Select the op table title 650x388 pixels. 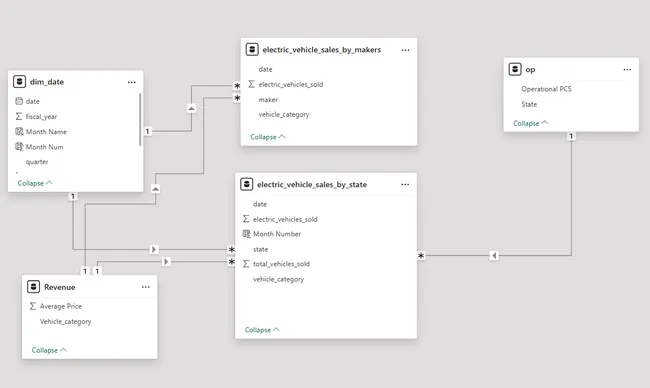pyautogui.click(x=530, y=70)
